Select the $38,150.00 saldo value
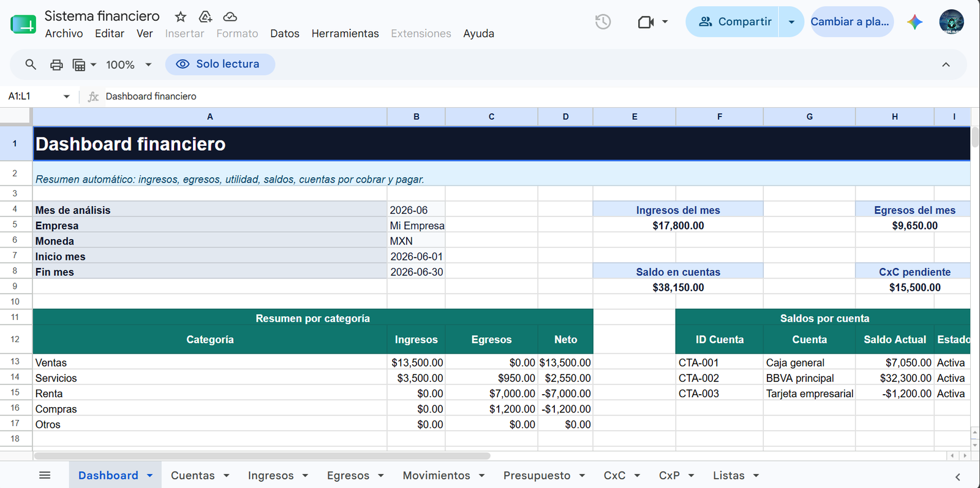980x488 pixels. pyautogui.click(x=678, y=287)
